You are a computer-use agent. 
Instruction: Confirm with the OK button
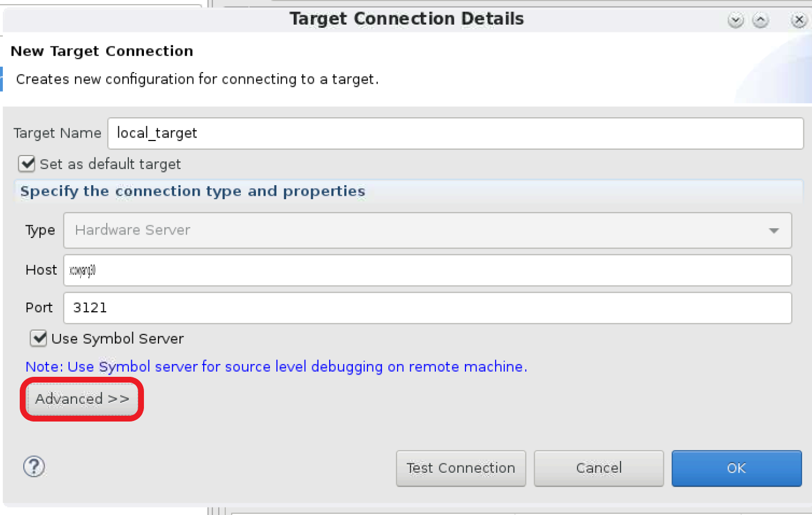(x=736, y=468)
